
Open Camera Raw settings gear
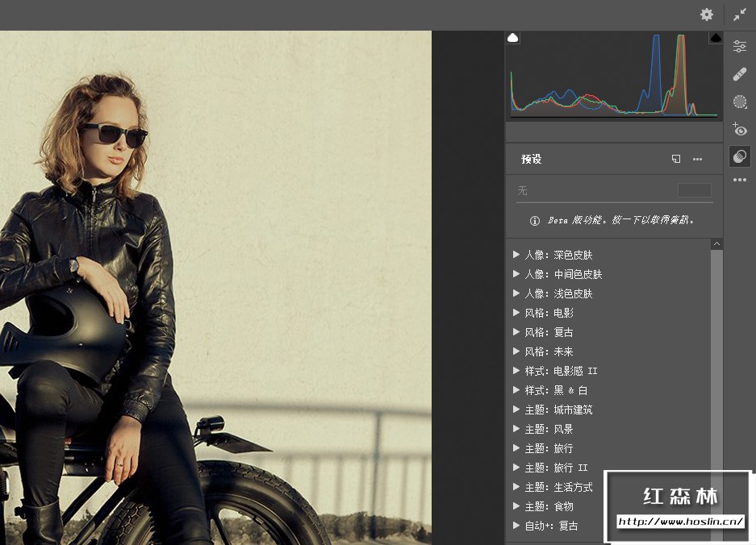[707, 15]
